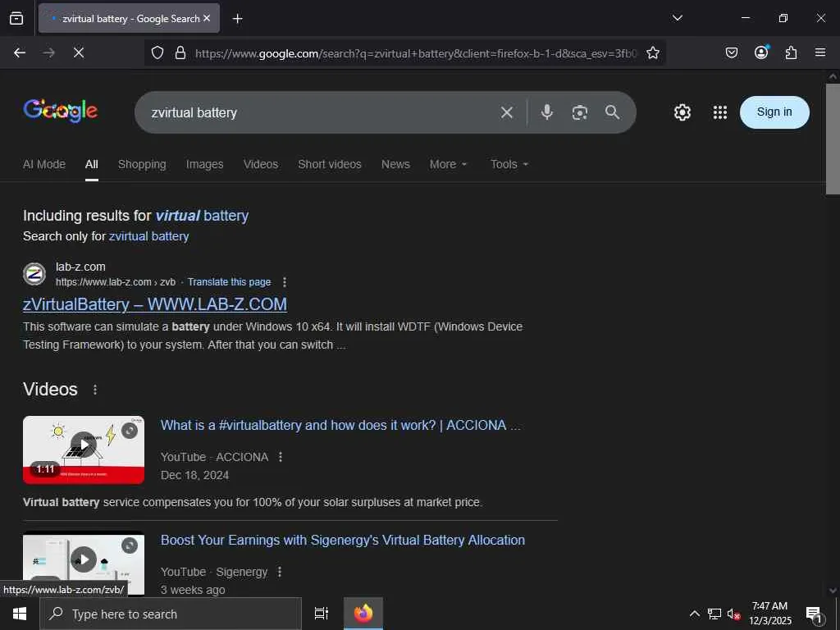Click Firefox icon in taskbar
The image size is (840, 630).
coord(363,614)
